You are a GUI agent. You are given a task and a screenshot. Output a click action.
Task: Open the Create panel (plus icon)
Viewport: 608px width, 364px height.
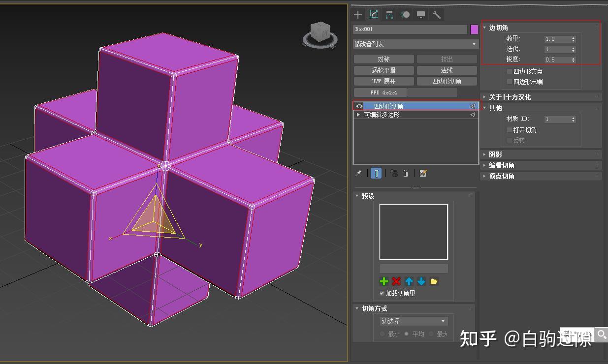[x=357, y=14]
